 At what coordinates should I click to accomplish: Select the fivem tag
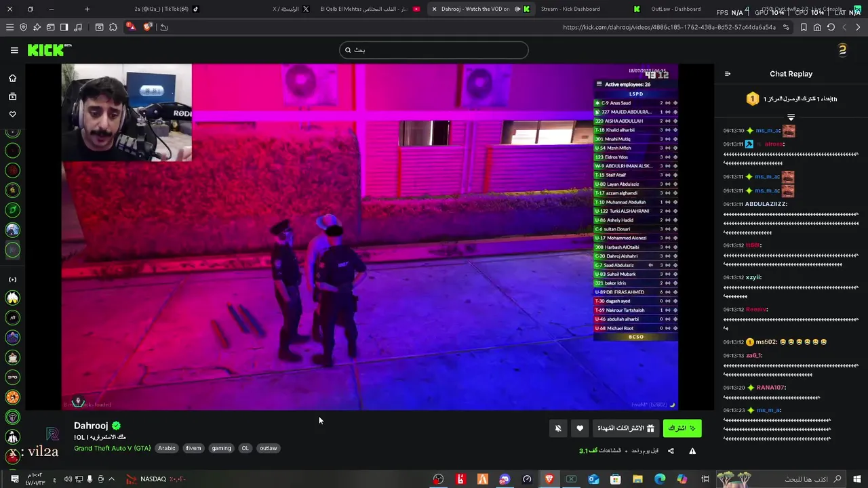point(194,448)
